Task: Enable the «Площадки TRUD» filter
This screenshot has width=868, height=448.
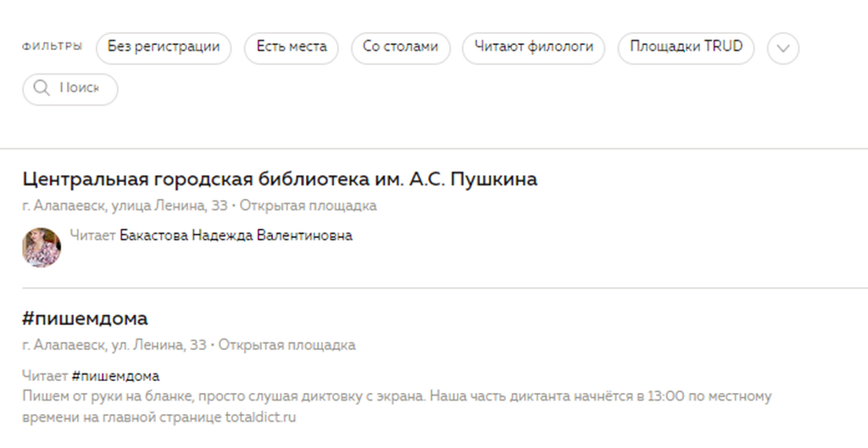Action: 686,47
